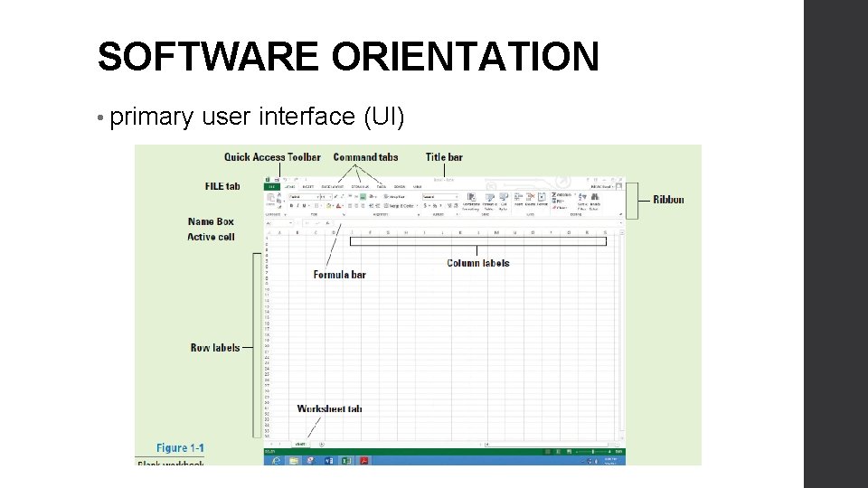
Task: Click the Percent Style icon
Action: tap(435, 206)
